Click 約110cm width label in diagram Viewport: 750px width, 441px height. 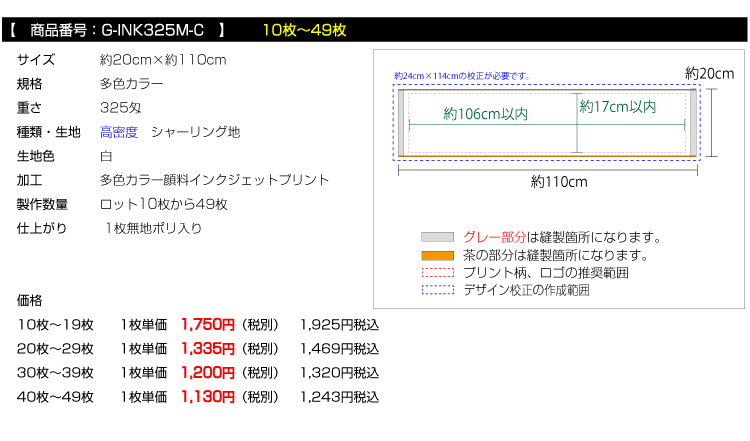coord(559,182)
